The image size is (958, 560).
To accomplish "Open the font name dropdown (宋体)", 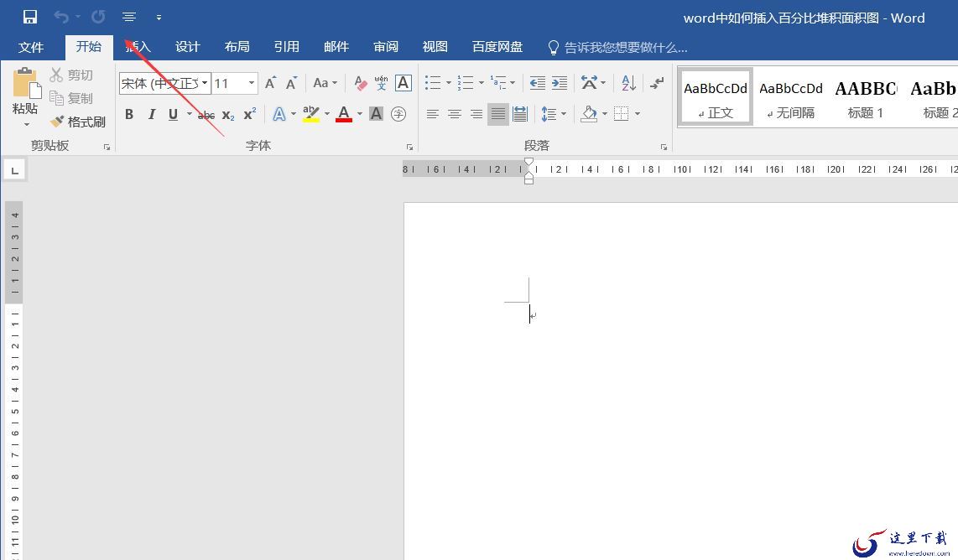I will (x=205, y=83).
